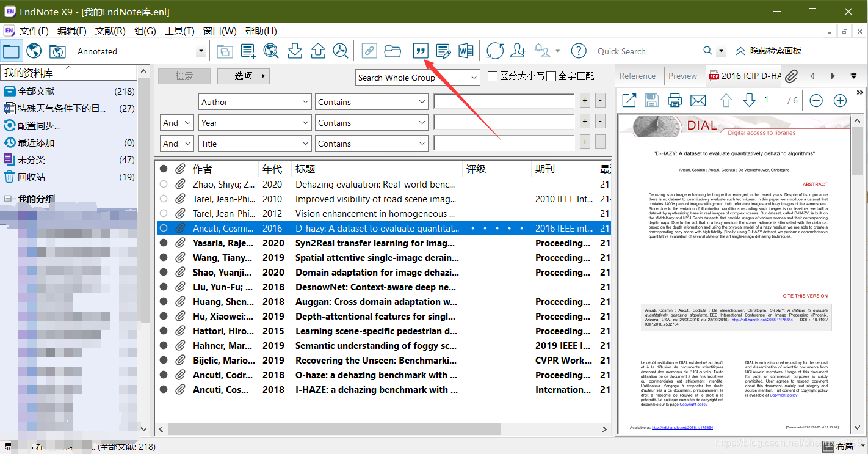Toggle read status dot for Bijelic row
The width and height of the screenshot is (868, 454).
pyautogui.click(x=164, y=360)
